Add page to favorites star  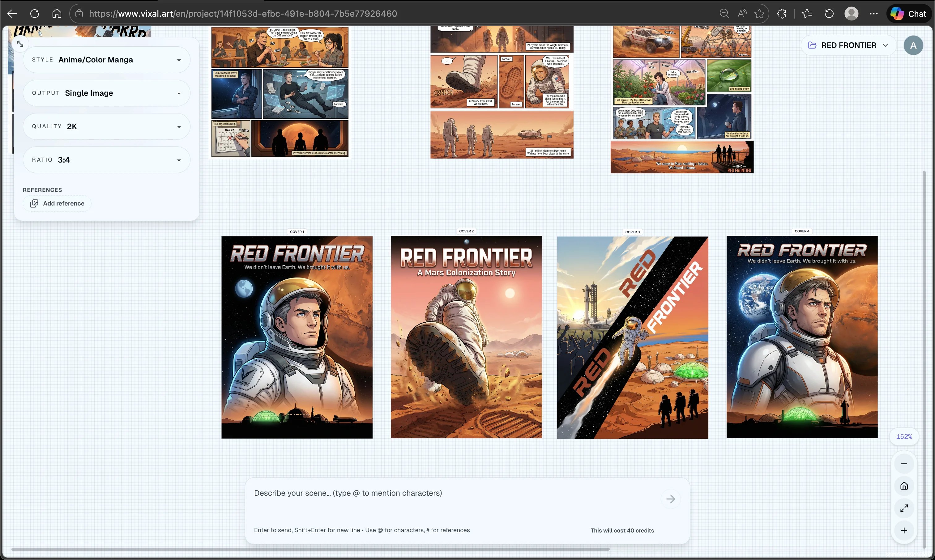point(759,14)
